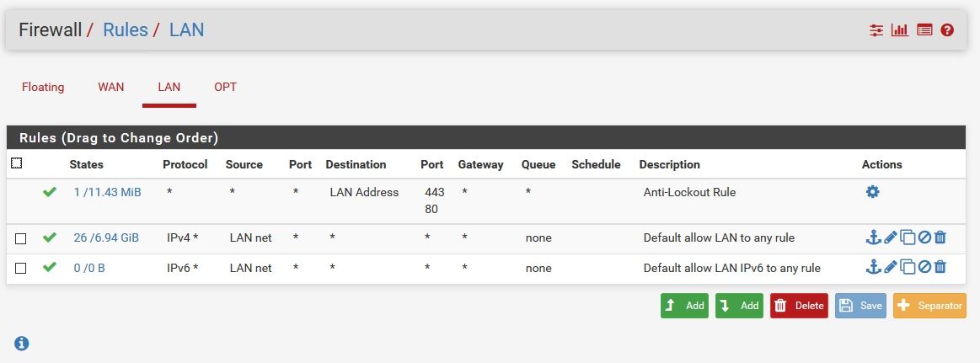This screenshot has width=980, height=363.
Task: Copy the Default allow LAN IPv6 rule
Action: click(908, 268)
